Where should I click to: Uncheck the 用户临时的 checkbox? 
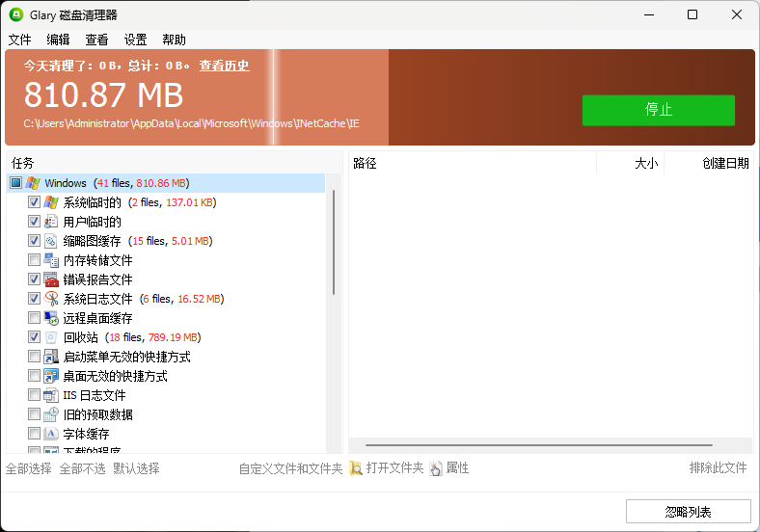pos(34,222)
